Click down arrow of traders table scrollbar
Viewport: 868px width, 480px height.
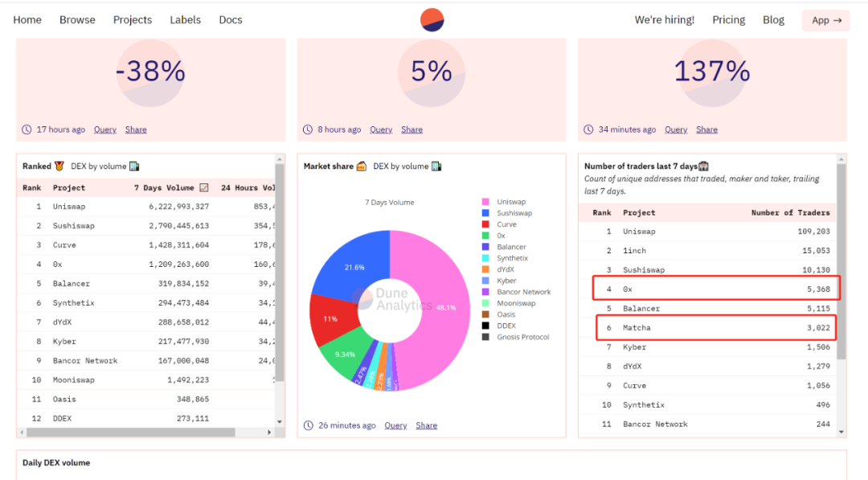(x=841, y=432)
